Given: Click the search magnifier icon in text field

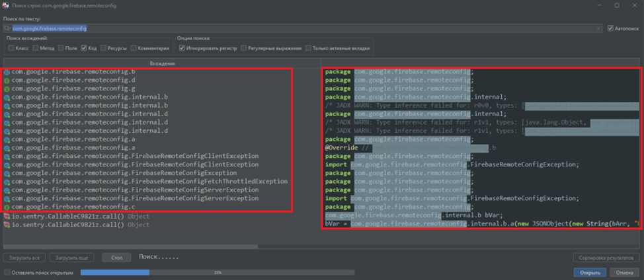Looking at the screenshot, I should click(x=7, y=28).
